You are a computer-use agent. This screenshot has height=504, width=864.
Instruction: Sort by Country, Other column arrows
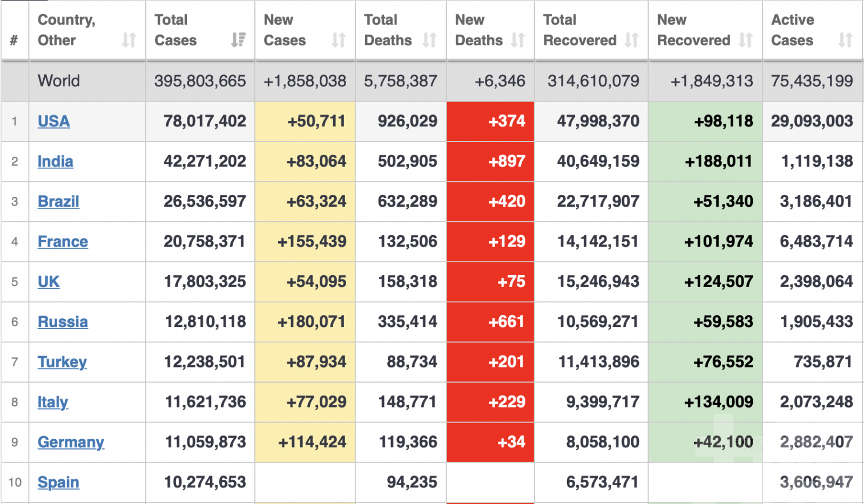tap(129, 40)
